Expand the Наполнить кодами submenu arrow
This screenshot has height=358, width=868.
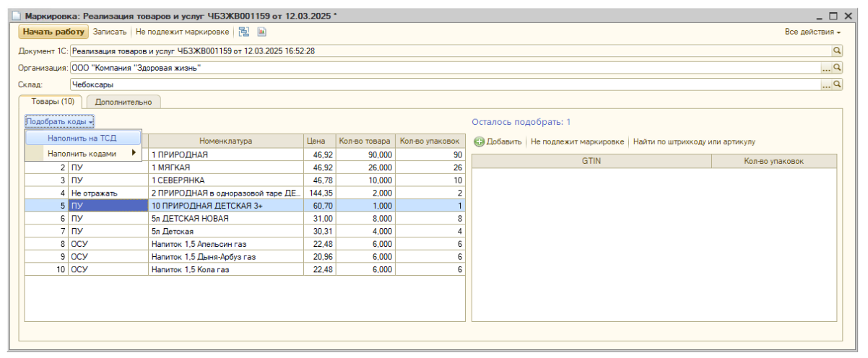point(134,153)
